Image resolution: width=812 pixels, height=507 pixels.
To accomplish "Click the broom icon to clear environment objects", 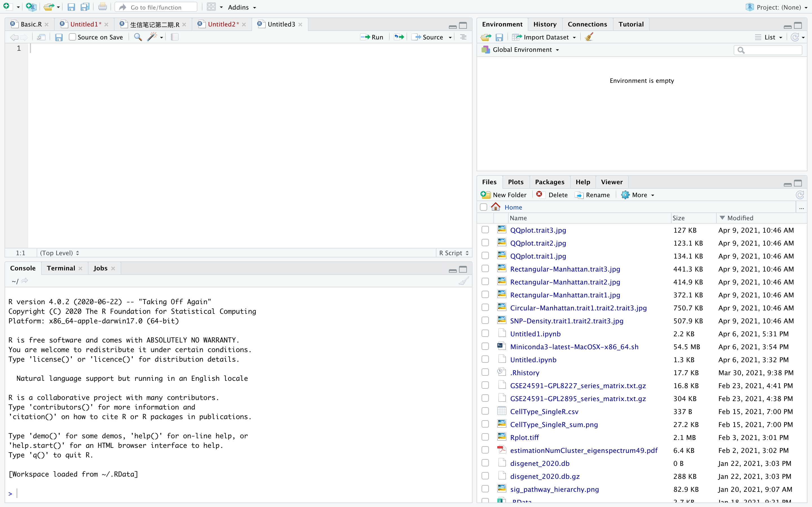I will point(589,37).
